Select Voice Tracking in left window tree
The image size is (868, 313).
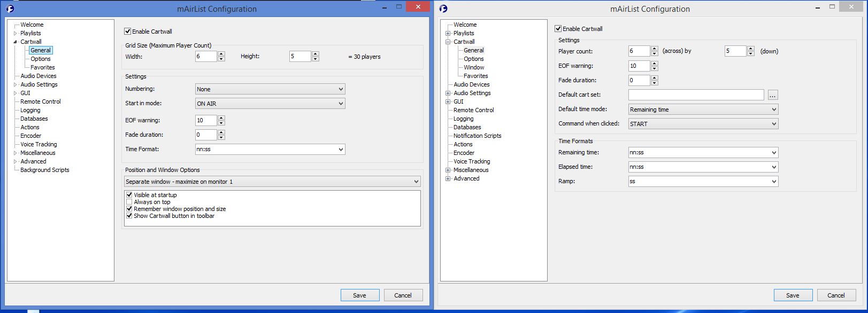39,144
